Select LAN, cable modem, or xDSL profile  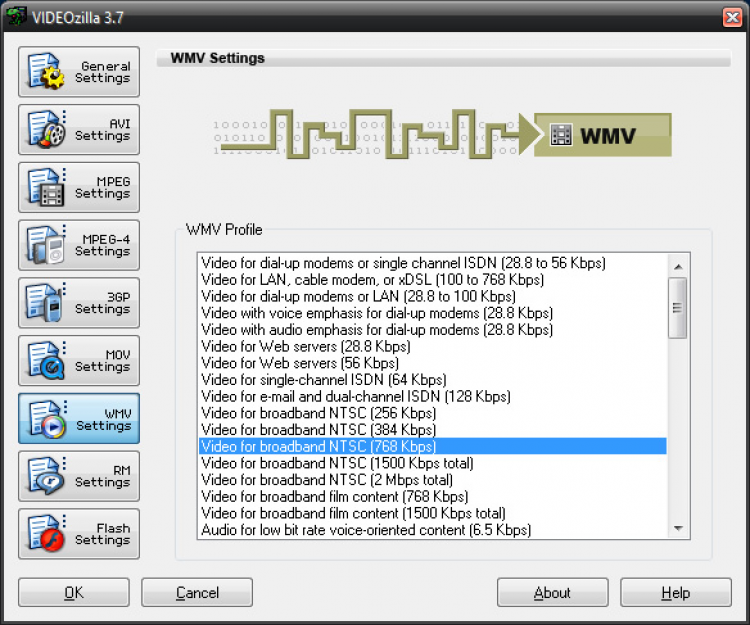[432, 280]
